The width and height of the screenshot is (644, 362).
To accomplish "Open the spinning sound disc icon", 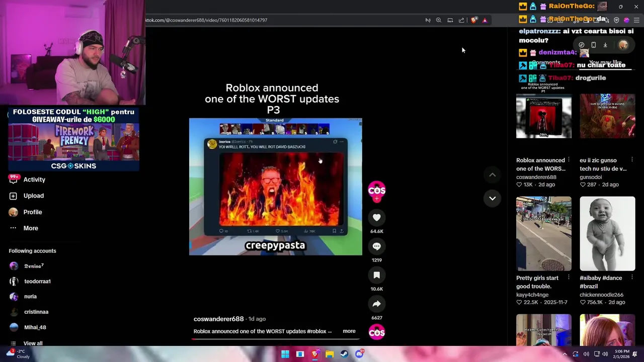I will 377,332.
